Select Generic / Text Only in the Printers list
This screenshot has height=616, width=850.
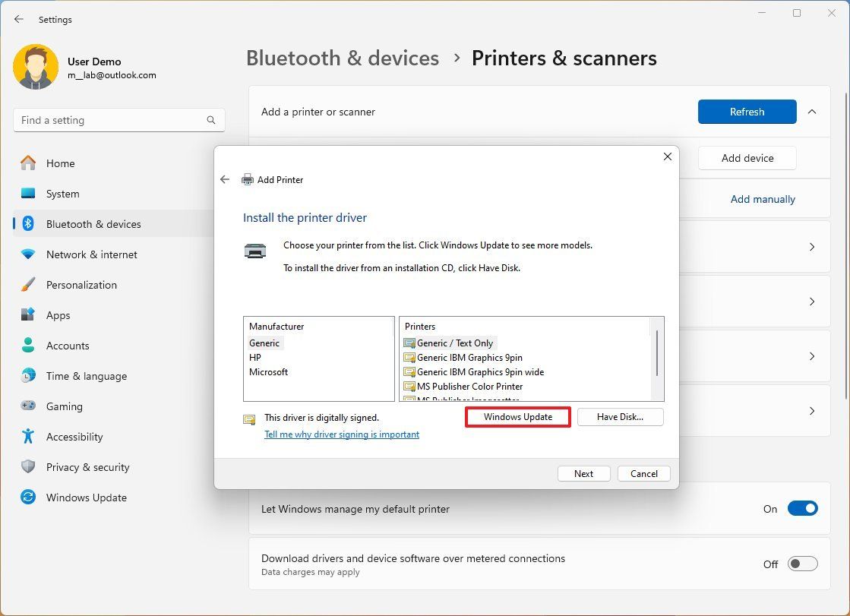coord(454,343)
